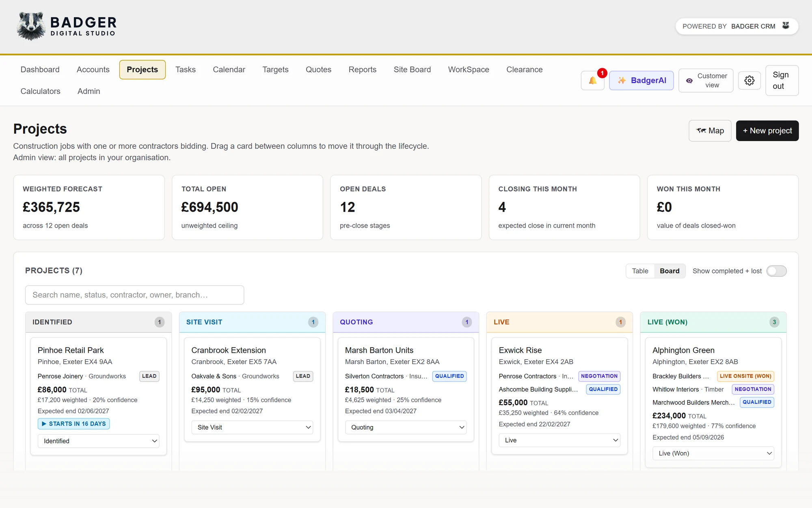Click Penrose Joinery contractor name
Viewport: 812px width, 508px height.
pyautogui.click(x=60, y=376)
